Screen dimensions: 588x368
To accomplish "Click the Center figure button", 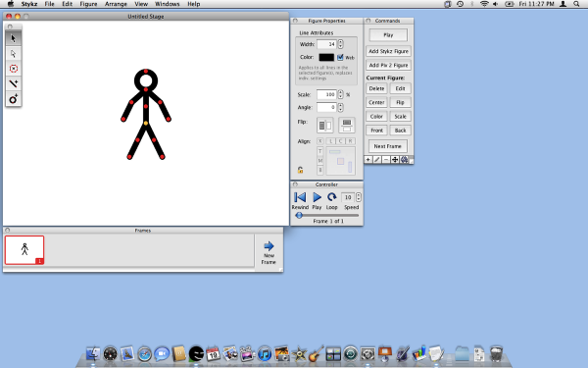I will pos(376,102).
